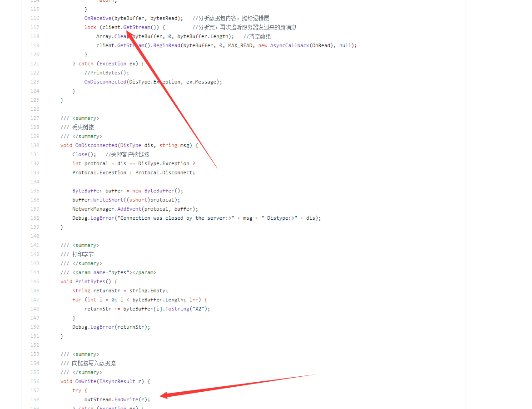Select outStream on line 158

(x=98, y=400)
